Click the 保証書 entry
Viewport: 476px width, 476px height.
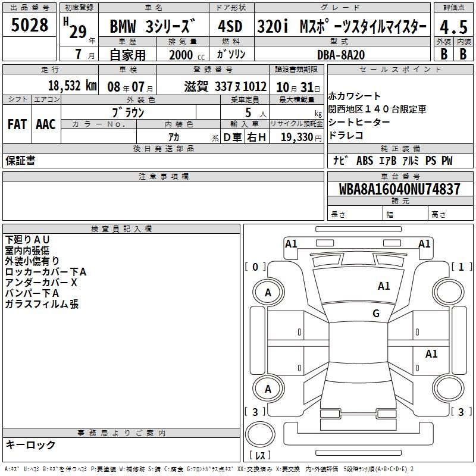pos(20,160)
